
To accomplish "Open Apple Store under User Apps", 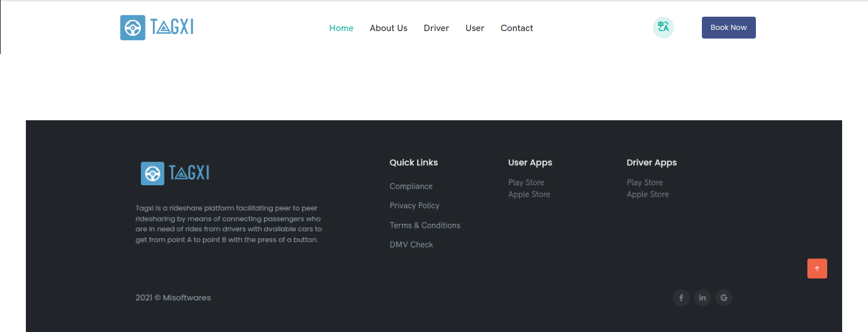I will (529, 194).
